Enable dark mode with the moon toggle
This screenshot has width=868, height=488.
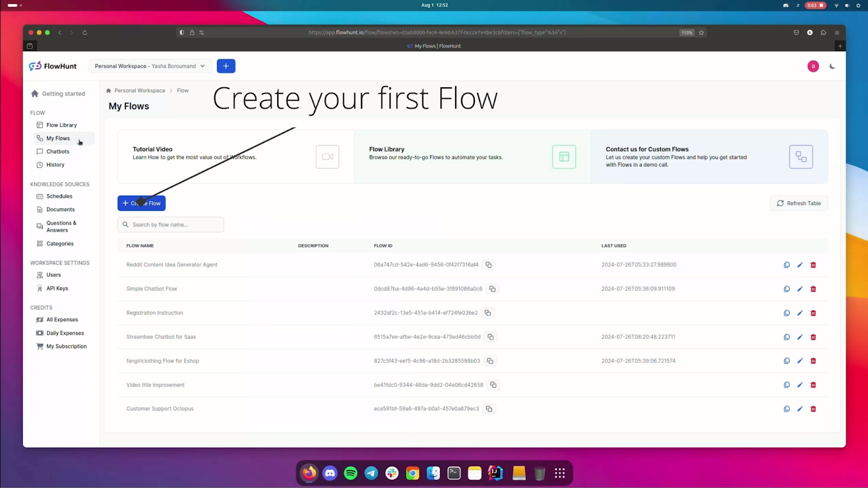tap(832, 66)
